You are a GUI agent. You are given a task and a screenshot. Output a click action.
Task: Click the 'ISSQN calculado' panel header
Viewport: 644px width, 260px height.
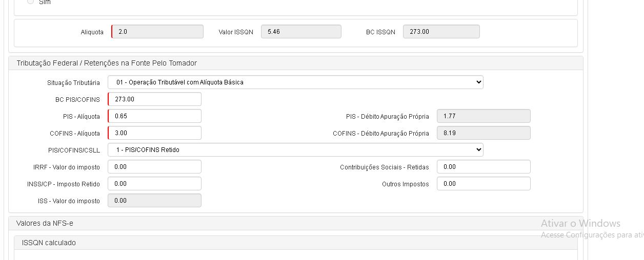tap(49, 243)
